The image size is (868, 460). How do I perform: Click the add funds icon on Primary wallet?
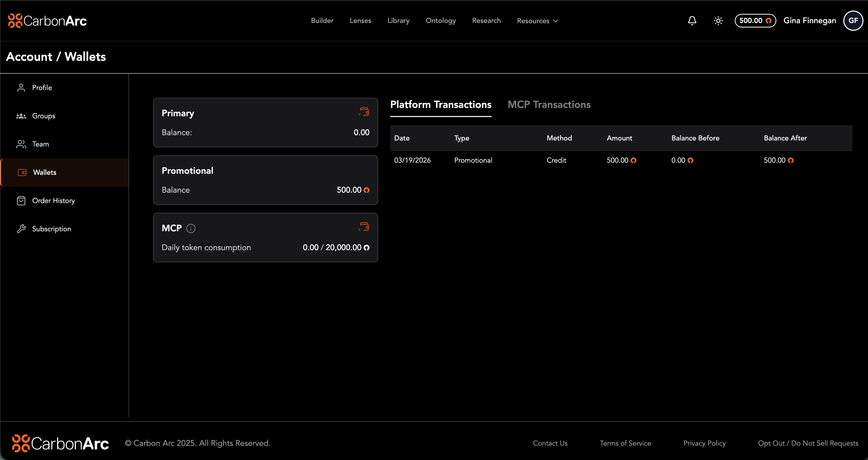click(364, 112)
